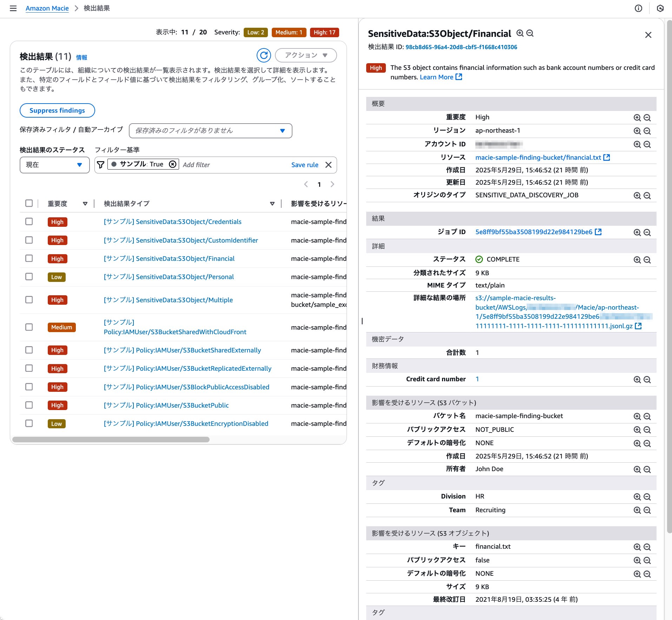Open the job ID link
Viewport: 672px width, 620px height.
click(x=538, y=232)
